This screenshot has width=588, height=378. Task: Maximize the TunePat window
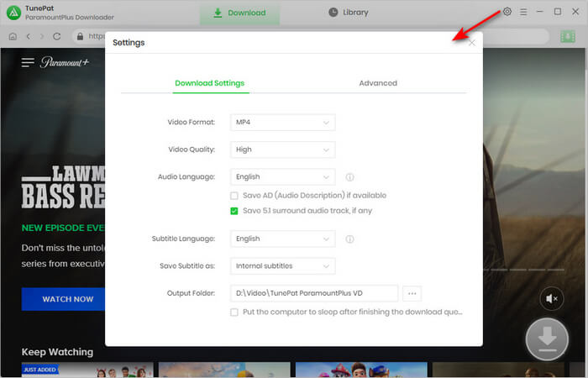[x=558, y=12]
